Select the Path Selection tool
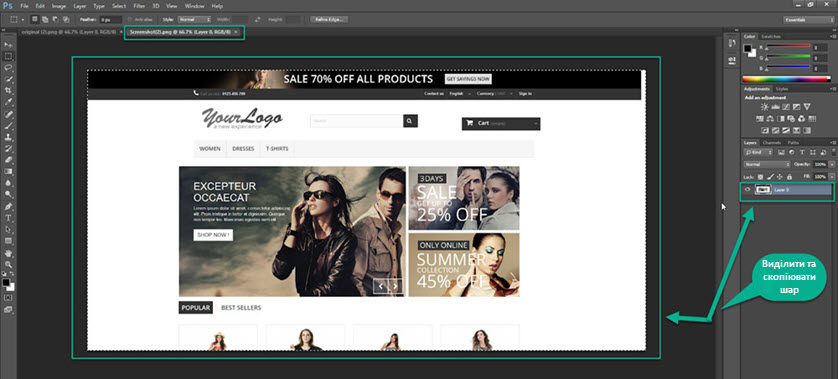 pyautogui.click(x=9, y=229)
